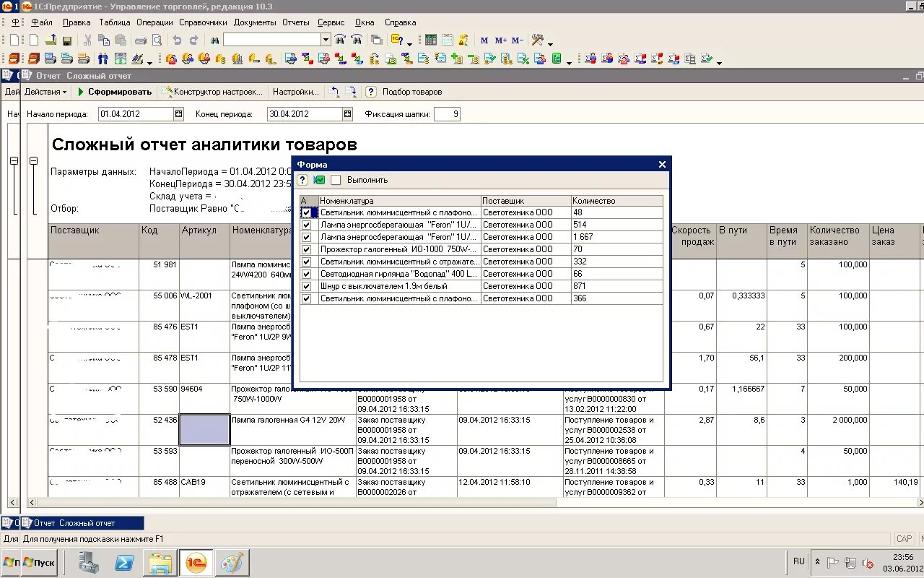
Task: Uncheck the row with quantity 1 667
Action: point(307,237)
